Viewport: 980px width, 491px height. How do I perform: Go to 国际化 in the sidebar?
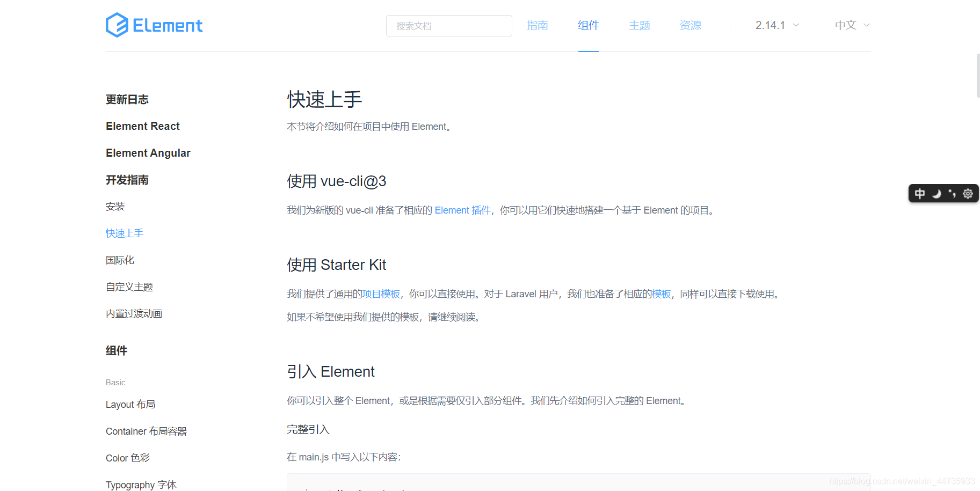click(x=120, y=260)
